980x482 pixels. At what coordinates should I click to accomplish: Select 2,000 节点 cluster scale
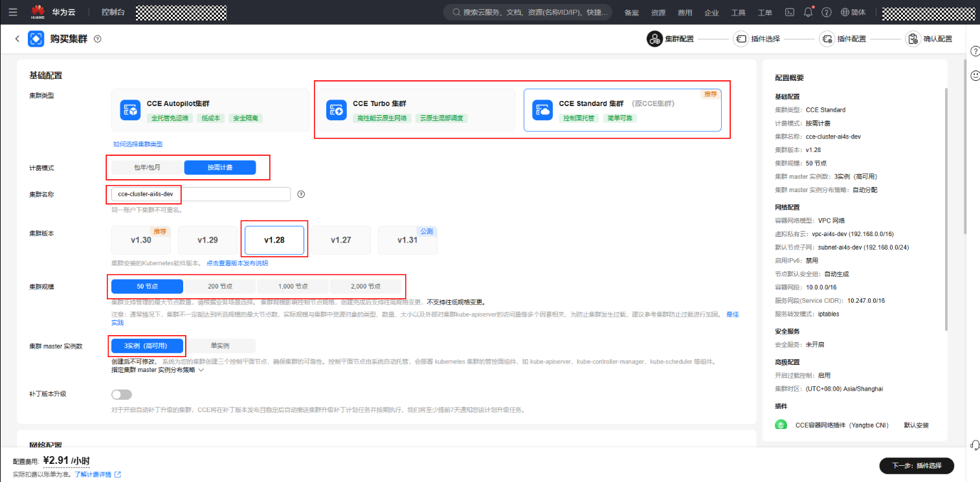pyautogui.click(x=366, y=286)
